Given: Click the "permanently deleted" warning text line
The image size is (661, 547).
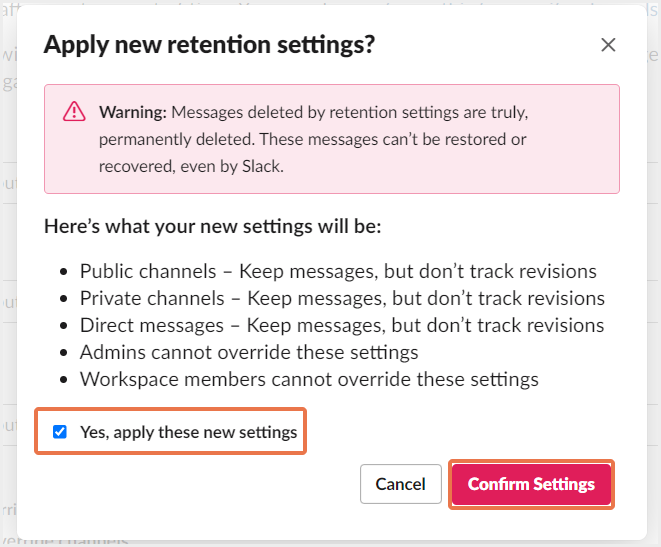Looking at the screenshot, I should pyautogui.click(x=312, y=139).
